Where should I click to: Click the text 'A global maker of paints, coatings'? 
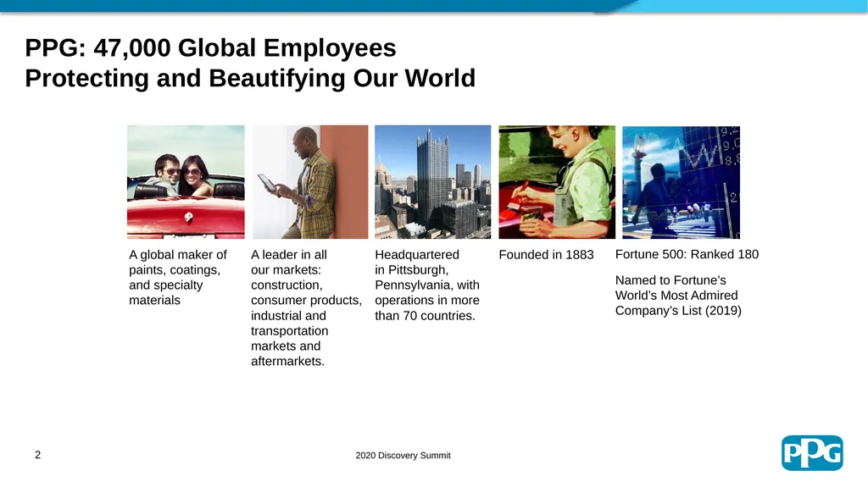[178, 277]
